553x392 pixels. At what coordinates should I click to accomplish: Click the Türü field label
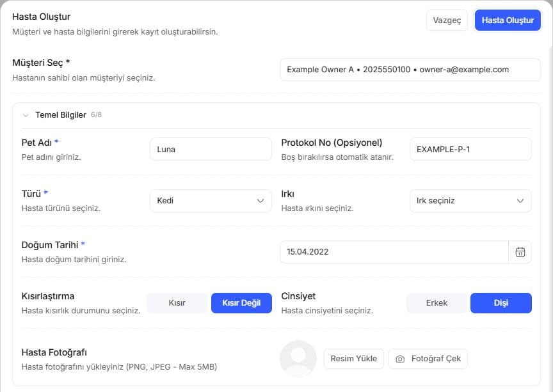pyautogui.click(x=31, y=194)
